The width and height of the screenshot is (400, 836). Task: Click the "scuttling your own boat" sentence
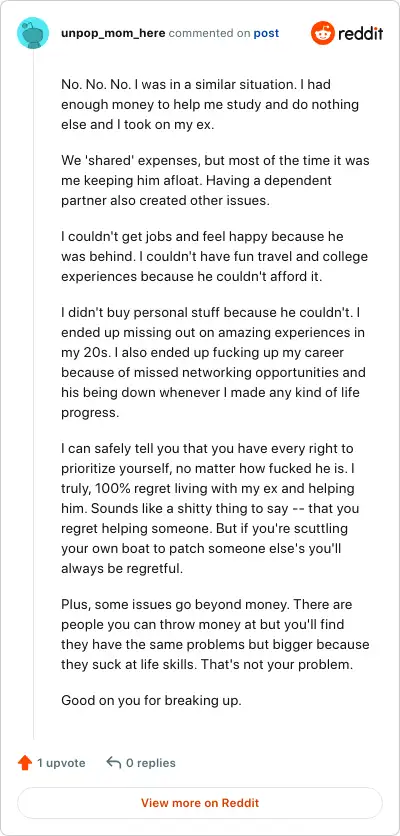[205, 549]
